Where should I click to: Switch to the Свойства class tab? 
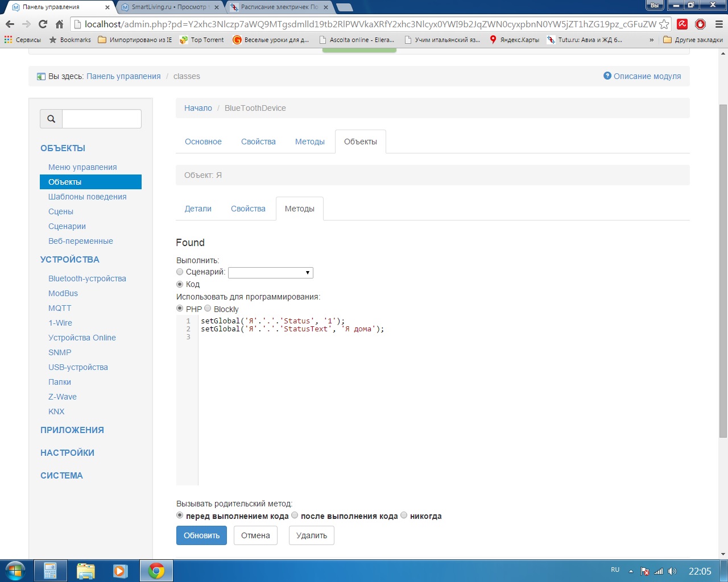258,142
